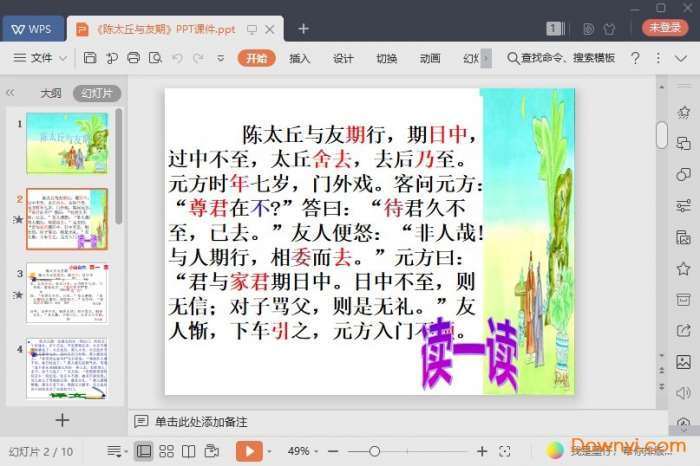Collapse the ribbon with chevron
This screenshot has width=700, height=466.
pyautogui.click(x=681, y=58)
